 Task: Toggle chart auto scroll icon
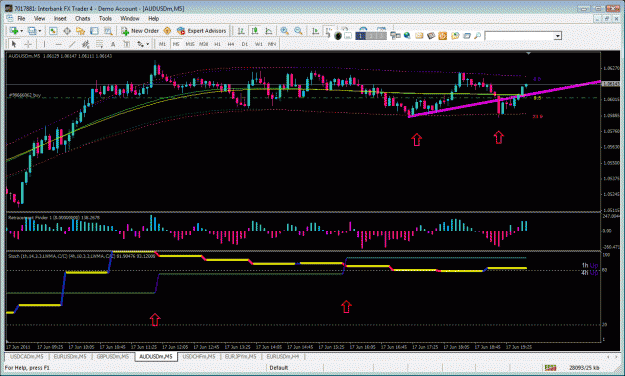(x=315, y=31)
